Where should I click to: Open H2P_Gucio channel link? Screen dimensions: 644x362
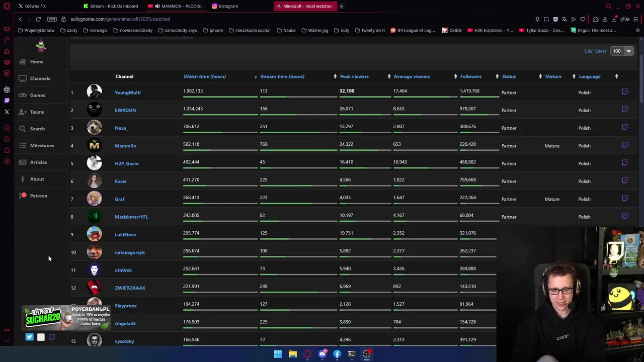126,163
